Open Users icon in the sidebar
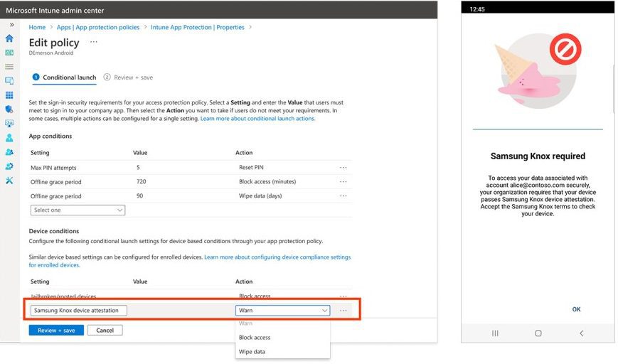The width and height of the screenshot is (618, 364). 9,138
